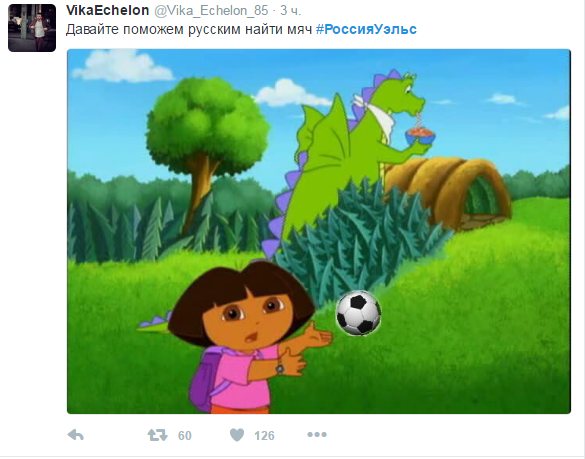Open VikaEchelon's profile avatar picture
The height and width of the screenshot is (459, 585).
(32, 28)
